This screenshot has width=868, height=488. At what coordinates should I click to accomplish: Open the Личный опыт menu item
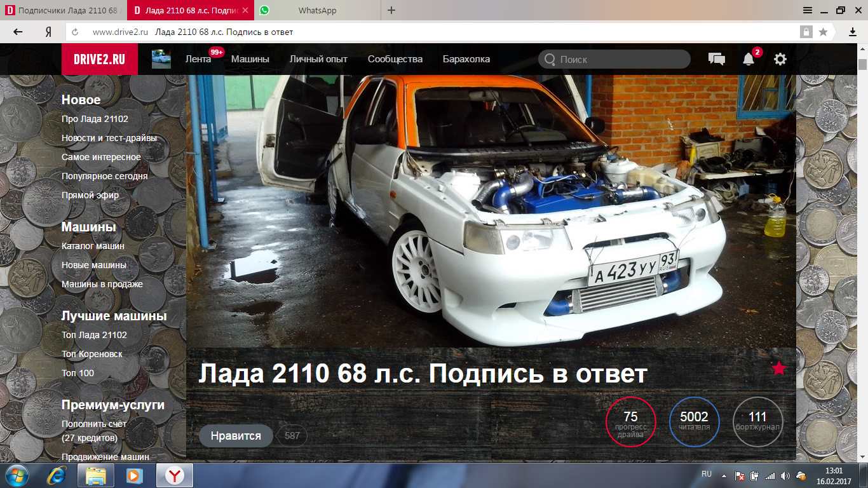point(318,59)
